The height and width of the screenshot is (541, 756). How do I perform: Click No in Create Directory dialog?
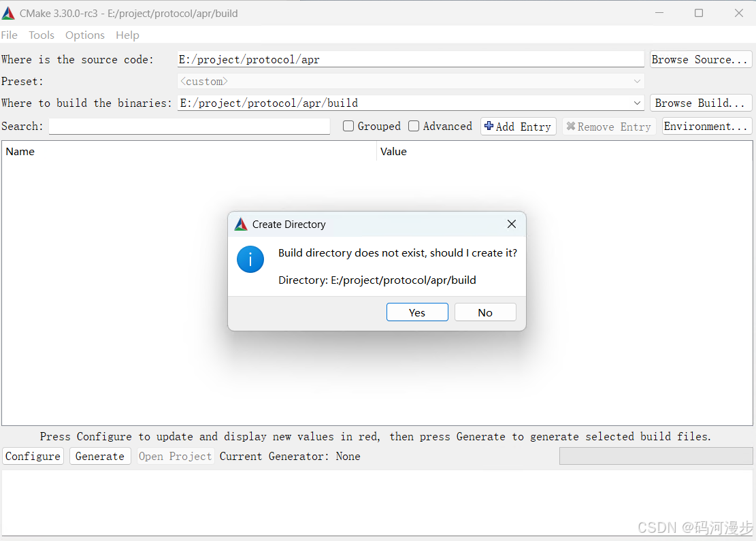tap(485, 312)
